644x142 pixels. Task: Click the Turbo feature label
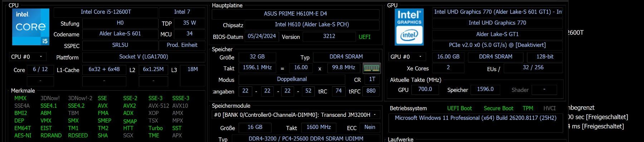(x=156, y=128)
